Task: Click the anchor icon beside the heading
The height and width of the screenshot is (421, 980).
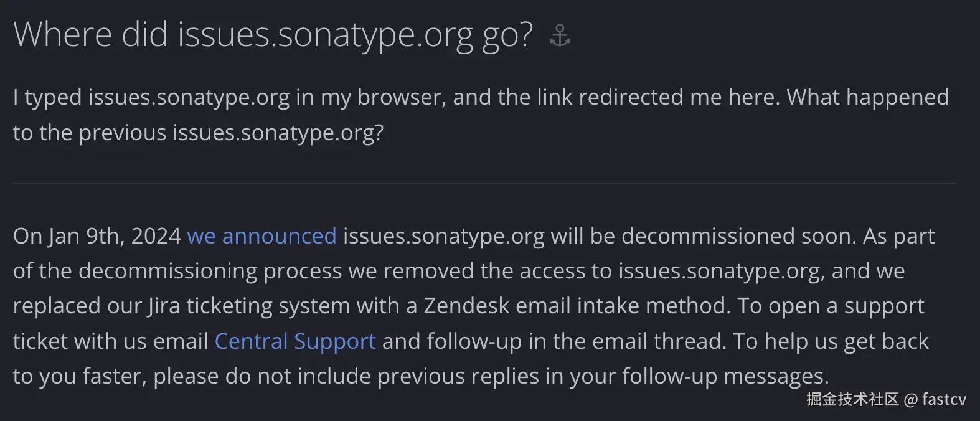Action: point(560,35)
